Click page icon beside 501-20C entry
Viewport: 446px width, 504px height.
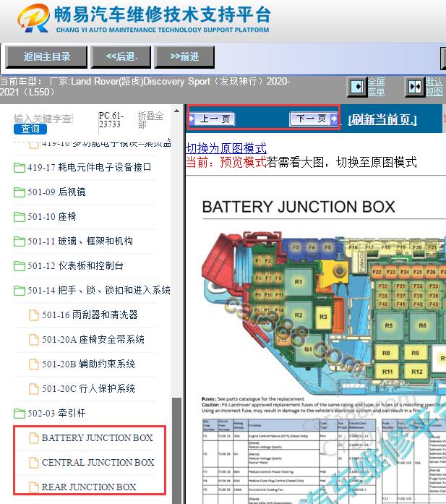pos(34,389)
